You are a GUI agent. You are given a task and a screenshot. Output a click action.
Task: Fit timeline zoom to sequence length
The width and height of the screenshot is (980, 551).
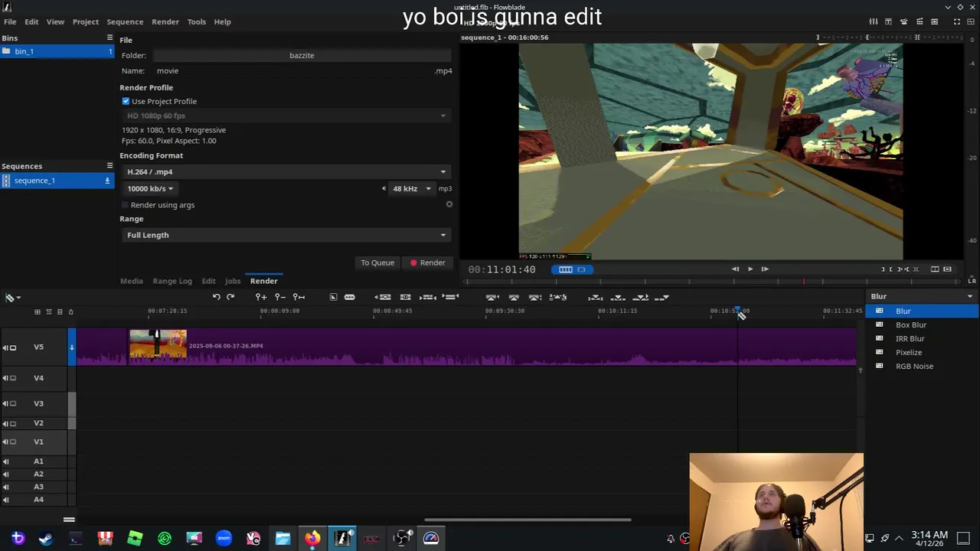(x=299, y=297)
